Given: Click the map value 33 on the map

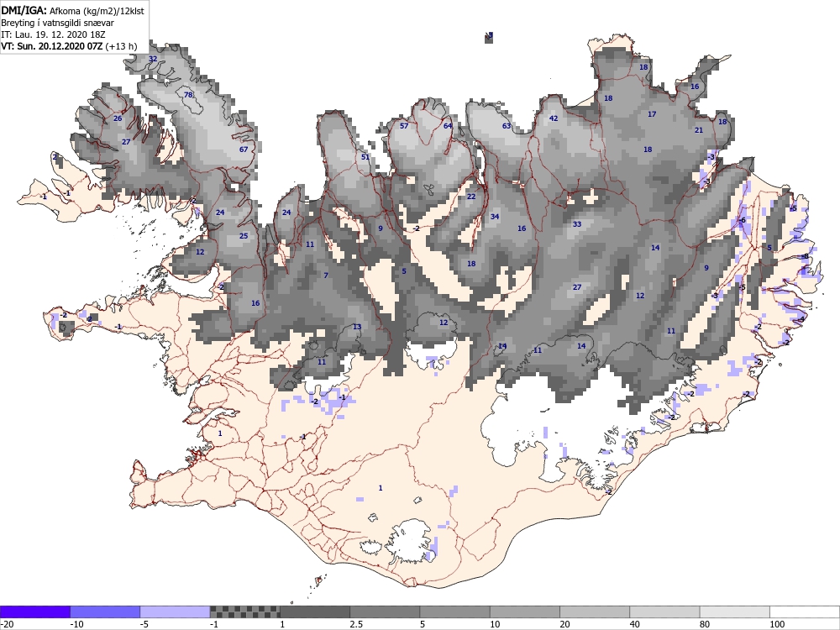Looking at the screenshot, I should (x=577, y=224).
